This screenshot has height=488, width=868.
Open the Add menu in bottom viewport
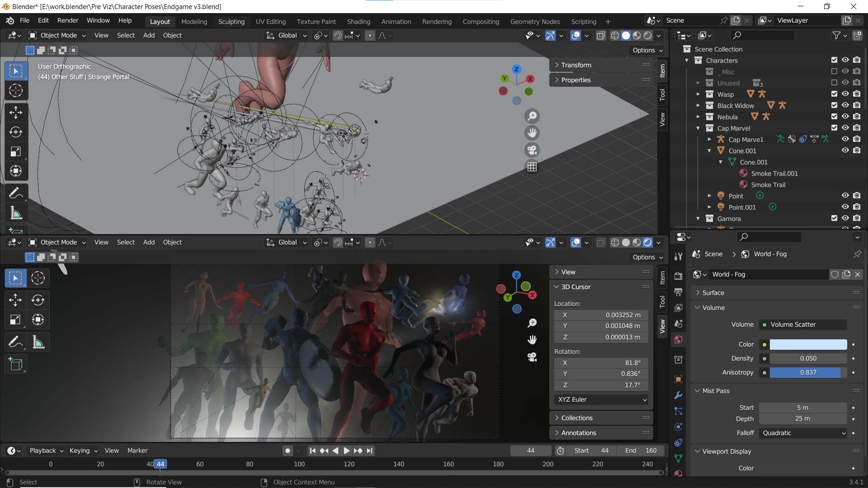click(x=149, y=242)
